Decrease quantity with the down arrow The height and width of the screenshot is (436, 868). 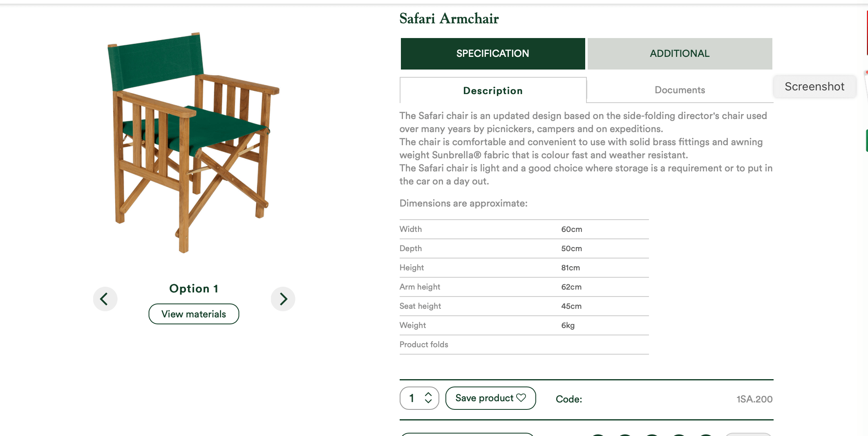coord(428,402)
